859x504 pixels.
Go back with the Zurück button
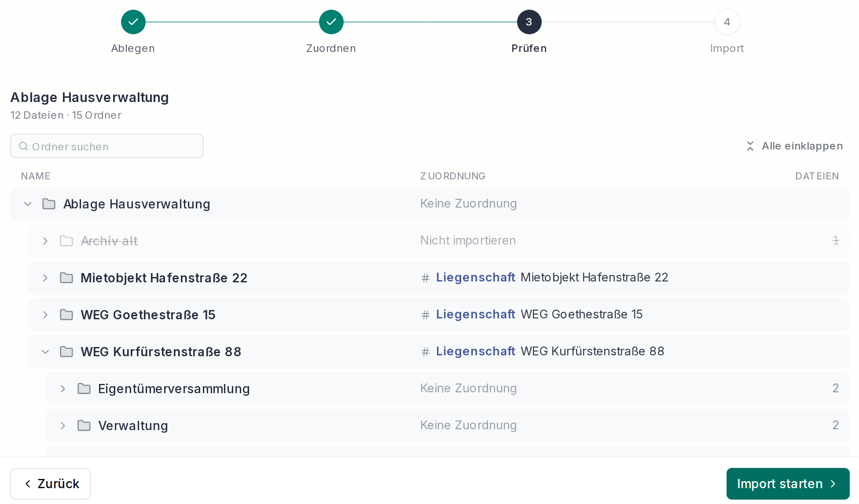tap(51, 484)
